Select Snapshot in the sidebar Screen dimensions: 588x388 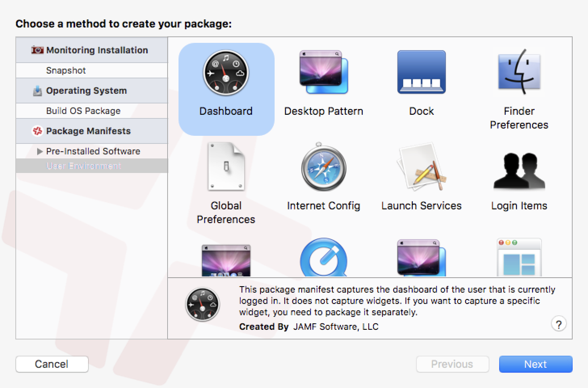click(66, 70)
